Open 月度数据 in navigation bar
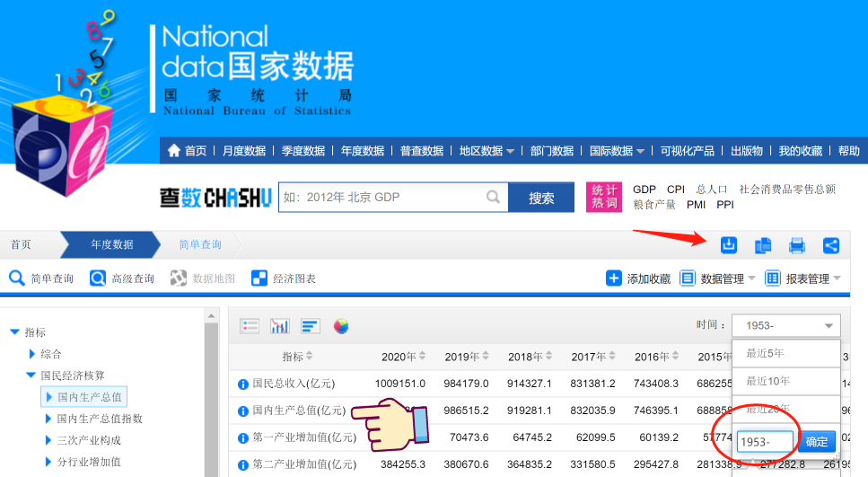868x477 pixels. click(244, 151)
